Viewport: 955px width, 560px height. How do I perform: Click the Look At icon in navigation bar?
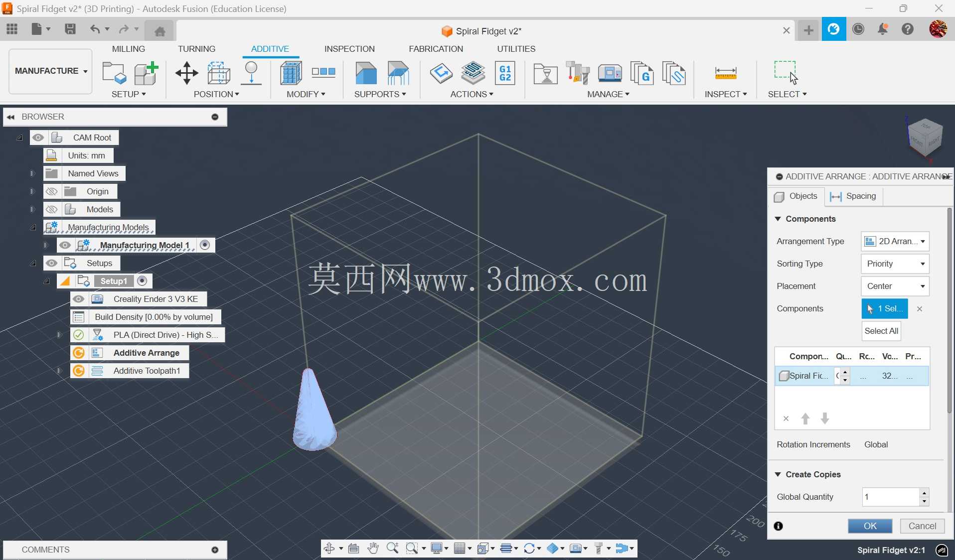tap(353, 549)
